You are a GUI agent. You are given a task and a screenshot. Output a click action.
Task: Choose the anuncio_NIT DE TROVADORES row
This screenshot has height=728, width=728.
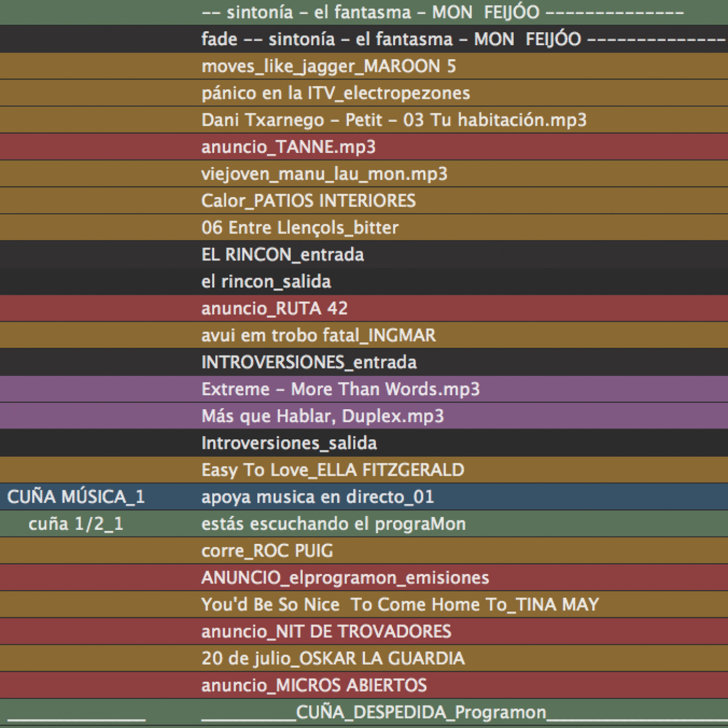click(x=326, y=632)
